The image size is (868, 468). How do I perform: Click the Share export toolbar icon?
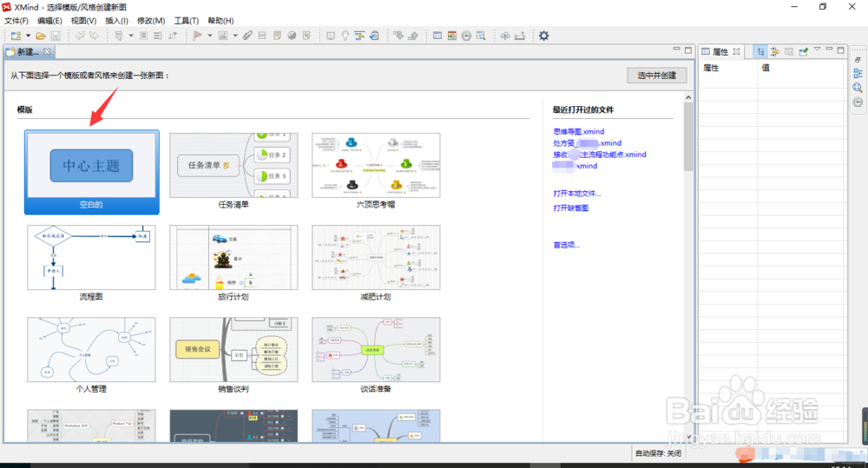click(x=520, y=36)
